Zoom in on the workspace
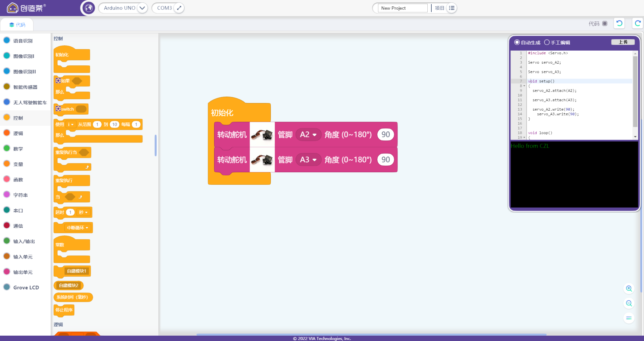The image size is (644, 341). 629,289
